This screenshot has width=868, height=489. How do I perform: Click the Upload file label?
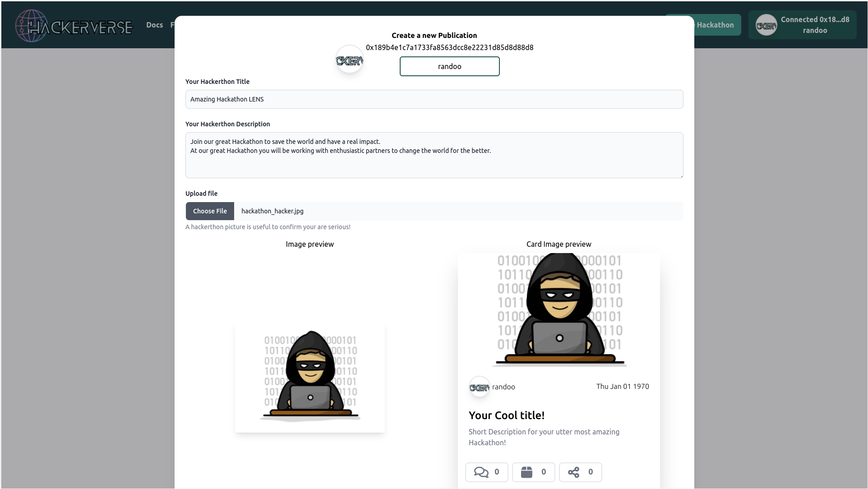(x=201, y=194)
